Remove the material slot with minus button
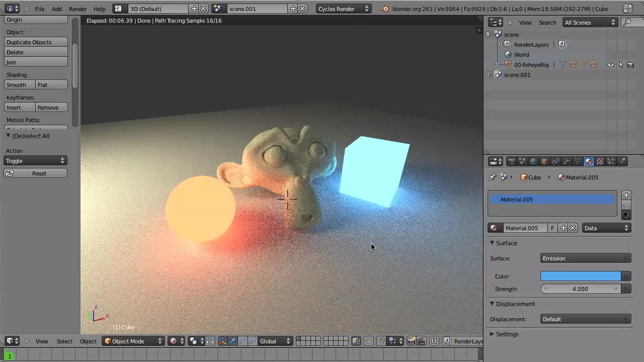This screenshot has height=362, width=644. 626,205
